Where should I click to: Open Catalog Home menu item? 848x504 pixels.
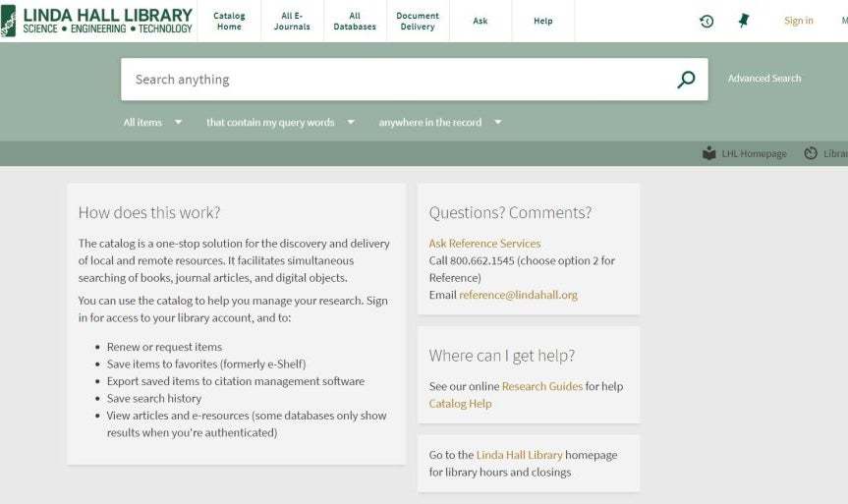[229, 21]
